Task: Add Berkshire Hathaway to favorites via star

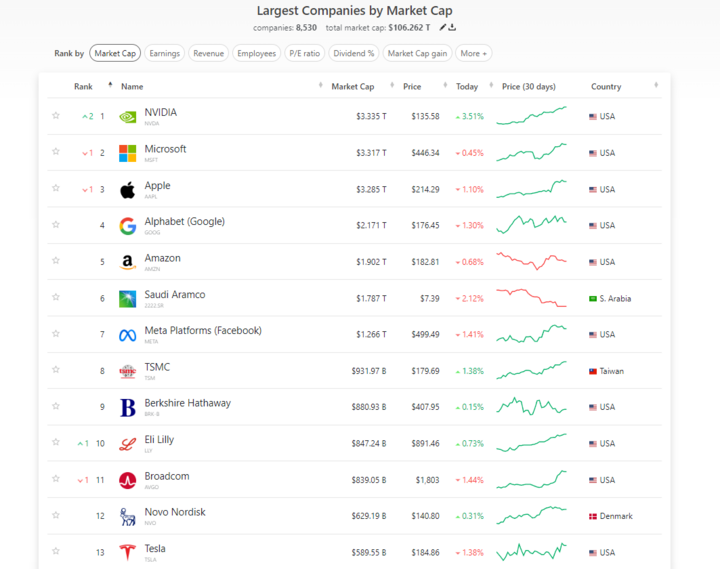Action: [56, 407]
